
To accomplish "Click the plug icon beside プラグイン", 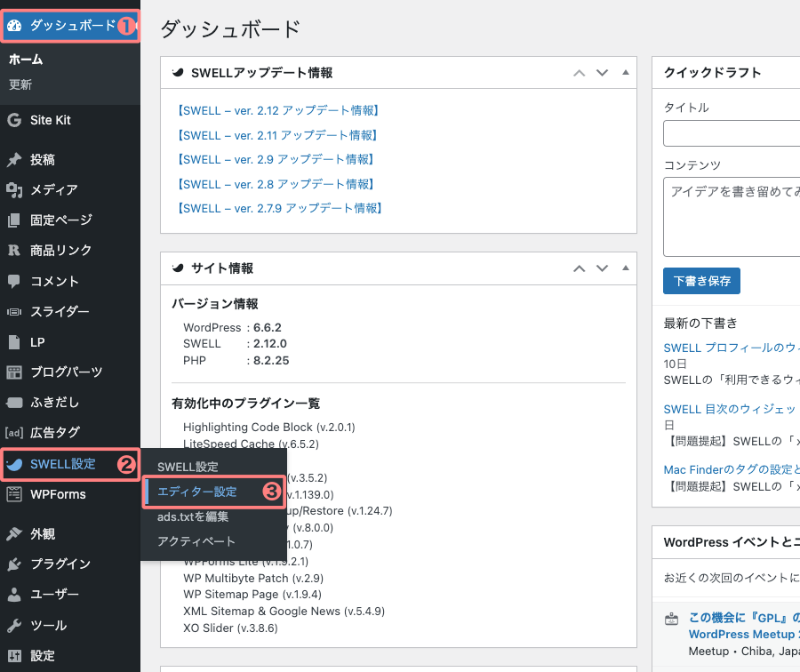I will coord(14,564).
